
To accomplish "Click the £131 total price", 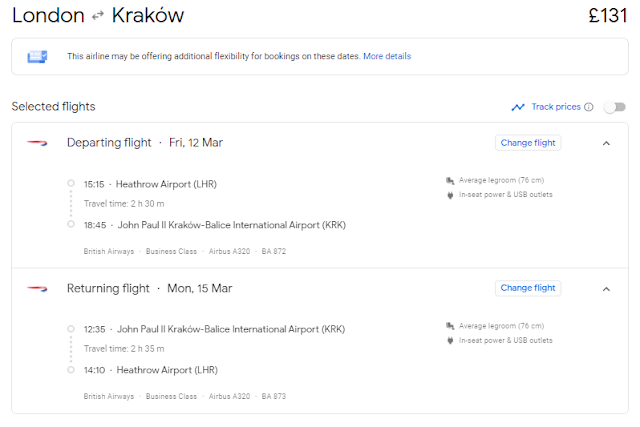I will (x=606, y=17).
